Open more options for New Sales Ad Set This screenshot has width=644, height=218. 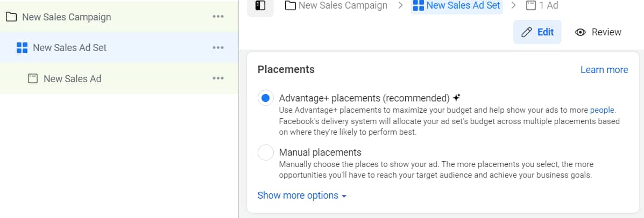218,48
